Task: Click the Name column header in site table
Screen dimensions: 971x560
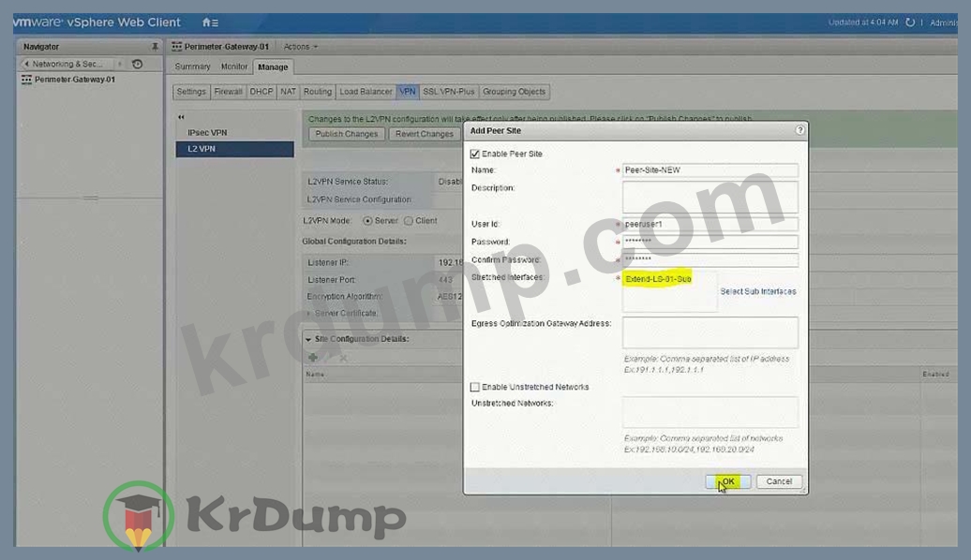Action: [x=315, y=375]
